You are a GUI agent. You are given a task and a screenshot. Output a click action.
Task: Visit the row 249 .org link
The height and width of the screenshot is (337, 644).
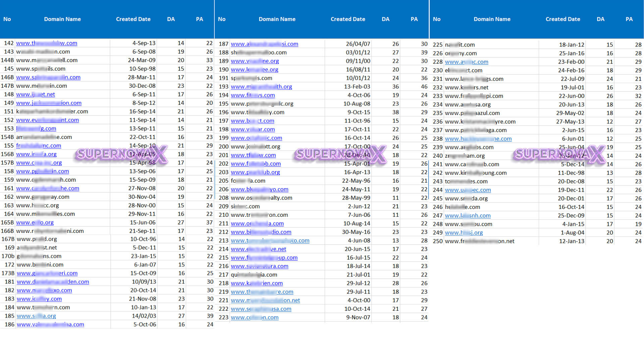(464, 233)
